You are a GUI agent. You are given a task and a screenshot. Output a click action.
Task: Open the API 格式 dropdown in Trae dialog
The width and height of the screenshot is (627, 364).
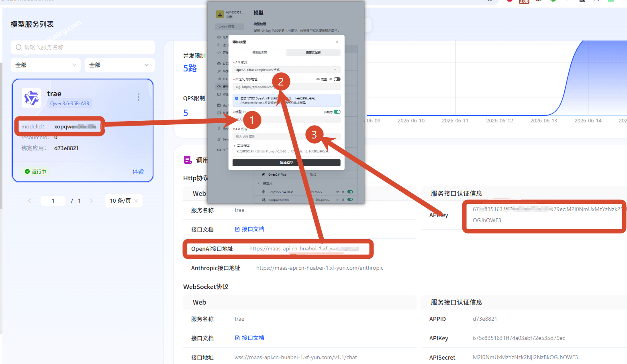(286, 69)
